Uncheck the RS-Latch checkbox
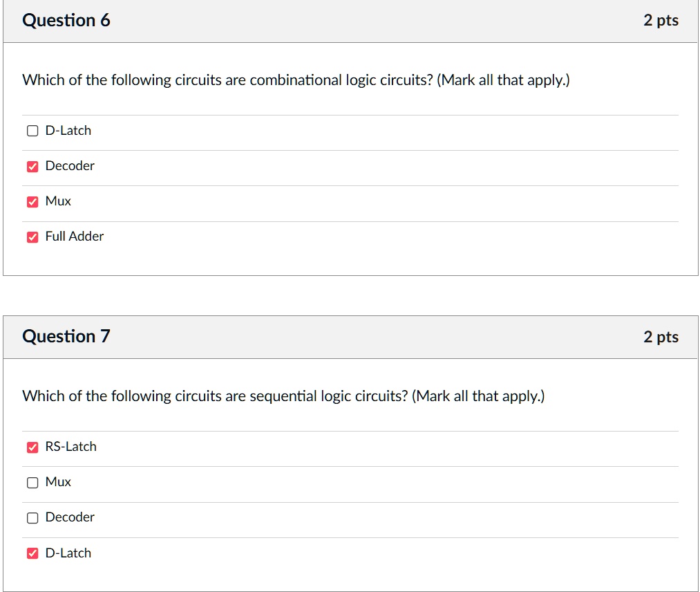700x592 pixels. pyautogui.click(x=32, y=447)
